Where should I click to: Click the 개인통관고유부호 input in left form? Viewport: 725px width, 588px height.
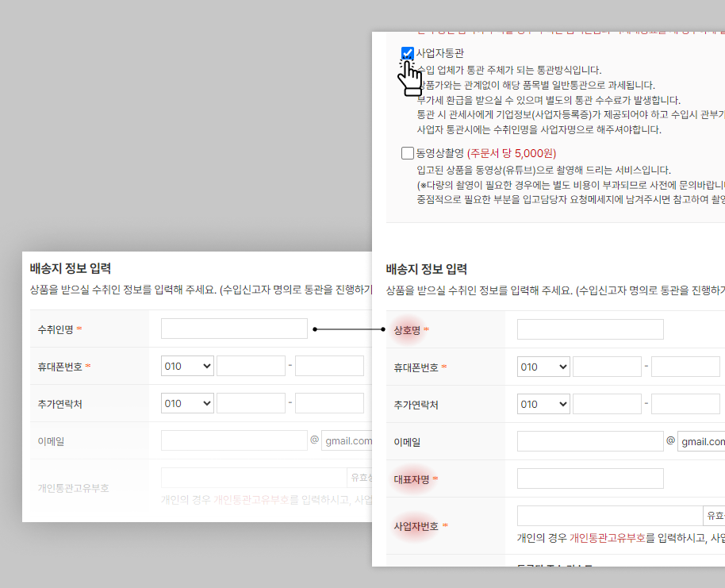pos(254,478)
